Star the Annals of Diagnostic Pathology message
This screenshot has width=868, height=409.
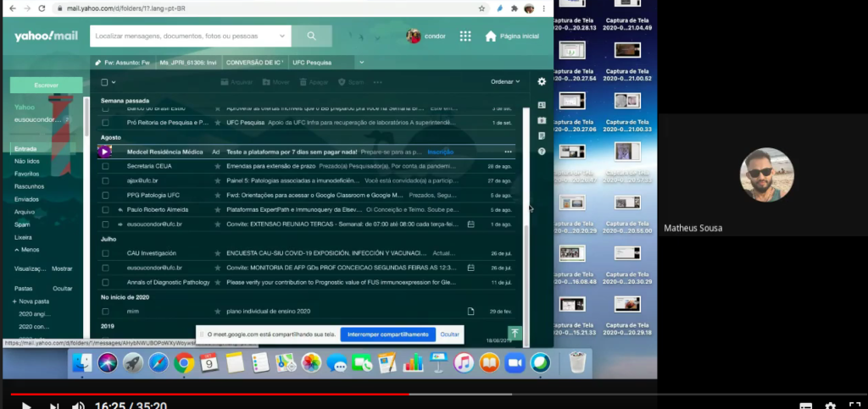[218, 283]
